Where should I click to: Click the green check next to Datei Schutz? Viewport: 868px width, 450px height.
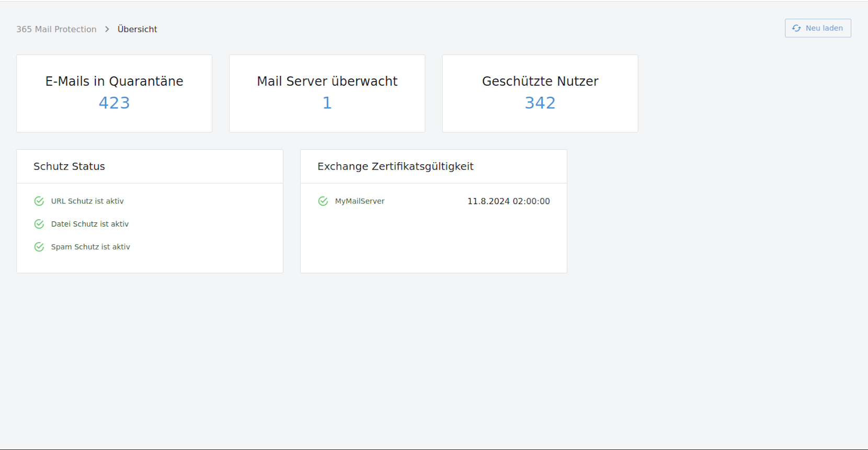(39, 224)
